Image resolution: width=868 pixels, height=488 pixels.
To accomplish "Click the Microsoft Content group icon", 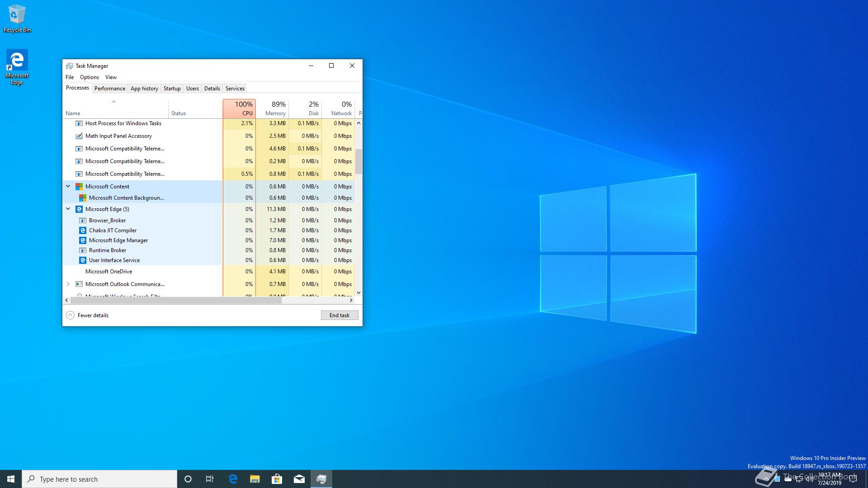I will coord(79,187).
